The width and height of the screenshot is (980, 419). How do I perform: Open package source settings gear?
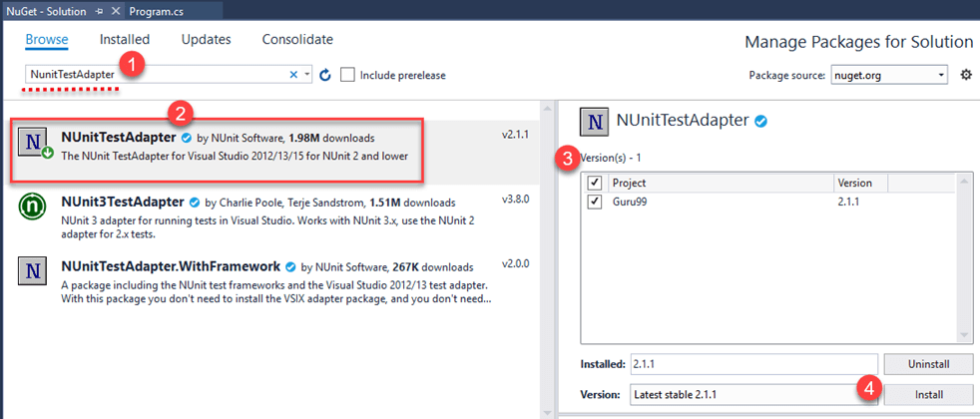[965, 75]
